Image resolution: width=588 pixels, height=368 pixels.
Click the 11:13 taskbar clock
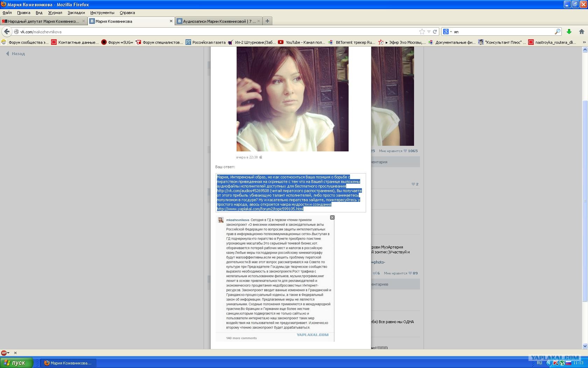tap(579, 363)
